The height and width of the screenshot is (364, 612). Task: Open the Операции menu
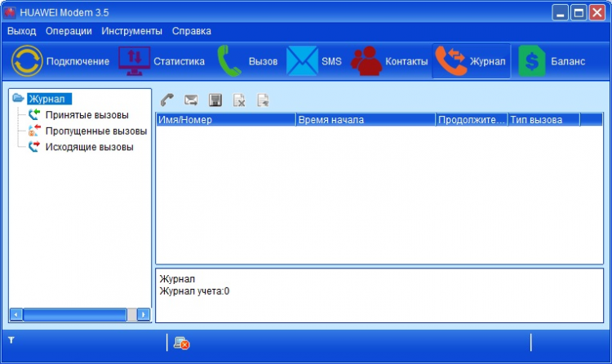tap(69, 31)
